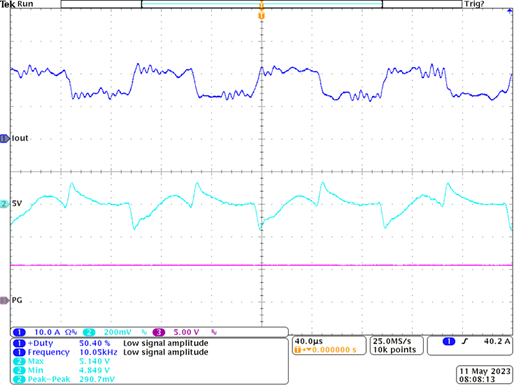Click the 40.0µs horizontal scale readout

click(309, 341)
